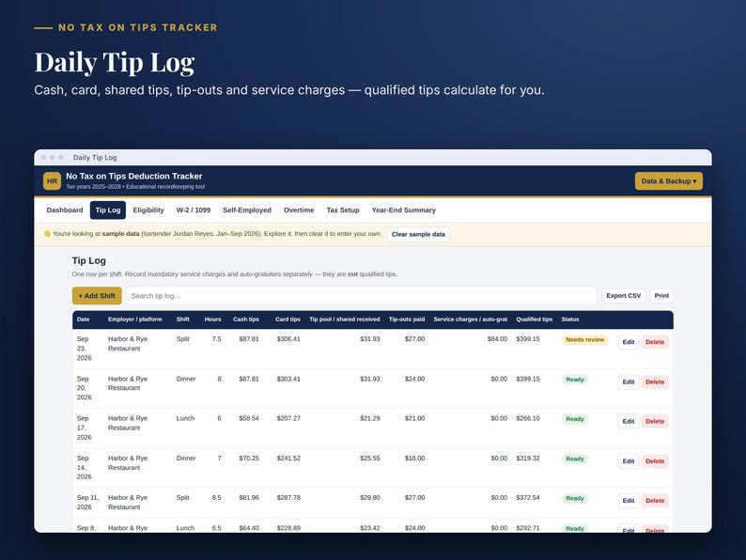Click the $372.54 qualified tips value
This screenshot has height=560, width=746.
528,498
